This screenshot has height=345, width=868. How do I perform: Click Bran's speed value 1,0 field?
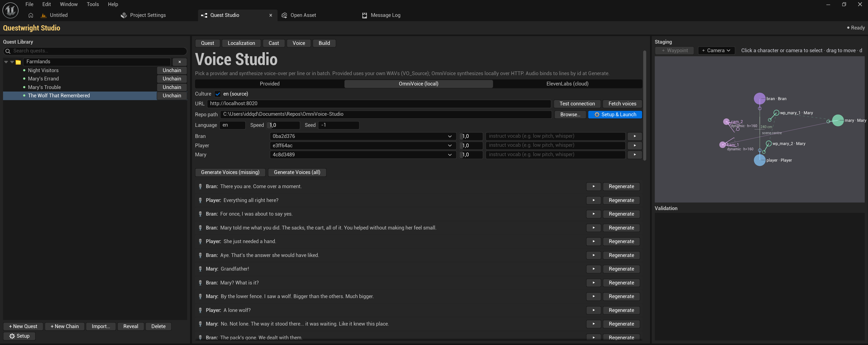click(471, 136)
